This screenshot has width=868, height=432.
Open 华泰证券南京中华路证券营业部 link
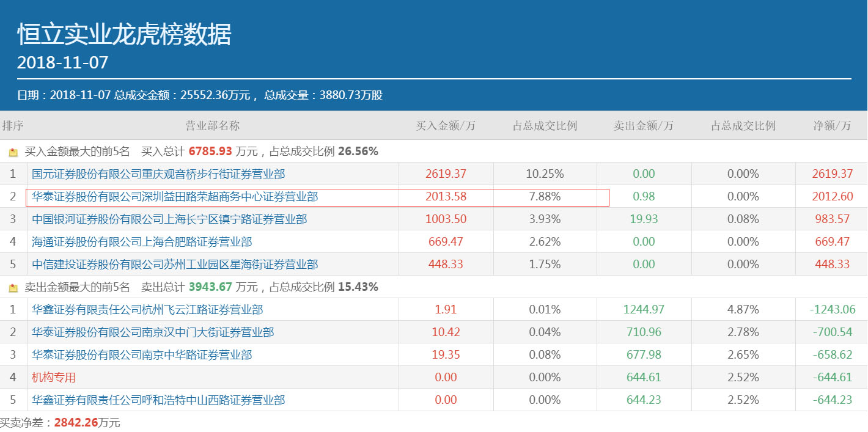click(x=142, y=355)
